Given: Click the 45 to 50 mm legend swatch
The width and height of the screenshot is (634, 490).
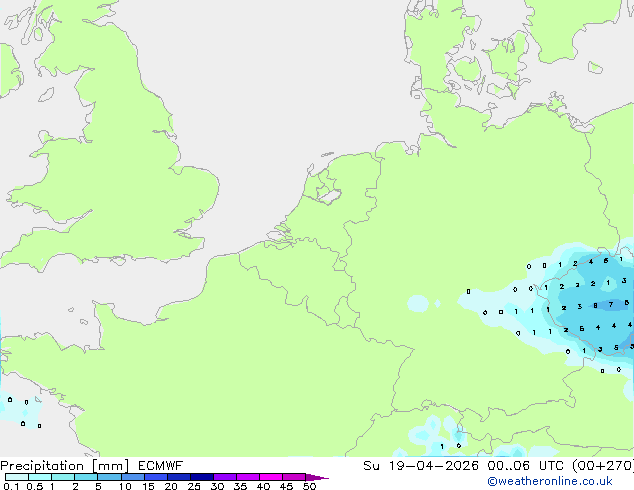Looking at the screenshot, I should [x=294, y=477].
